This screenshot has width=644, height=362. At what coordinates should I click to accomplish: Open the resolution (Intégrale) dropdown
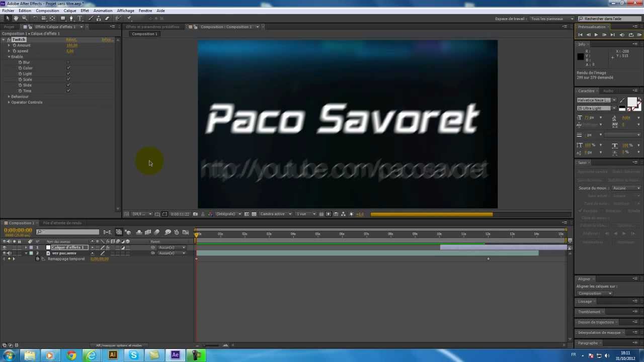click(x=228, y=214)
